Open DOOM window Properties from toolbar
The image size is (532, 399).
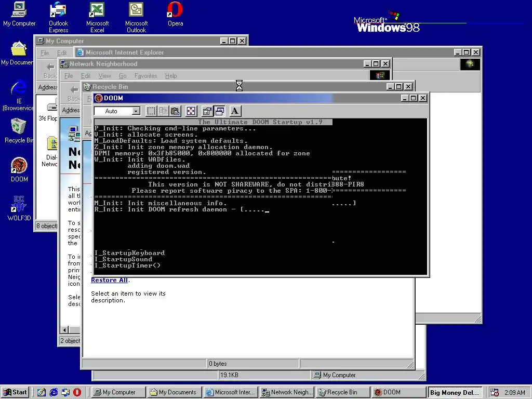click(x=207, y=111)
